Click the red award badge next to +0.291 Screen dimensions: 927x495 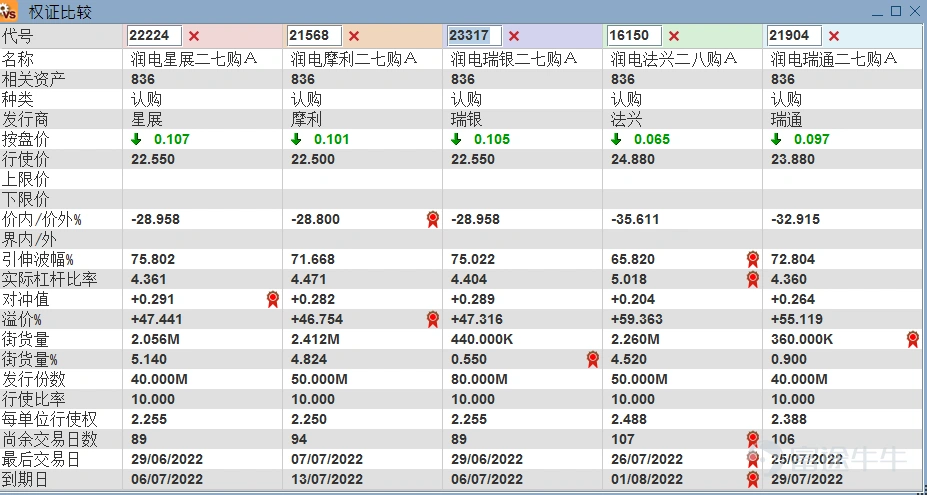coord(273,299)
